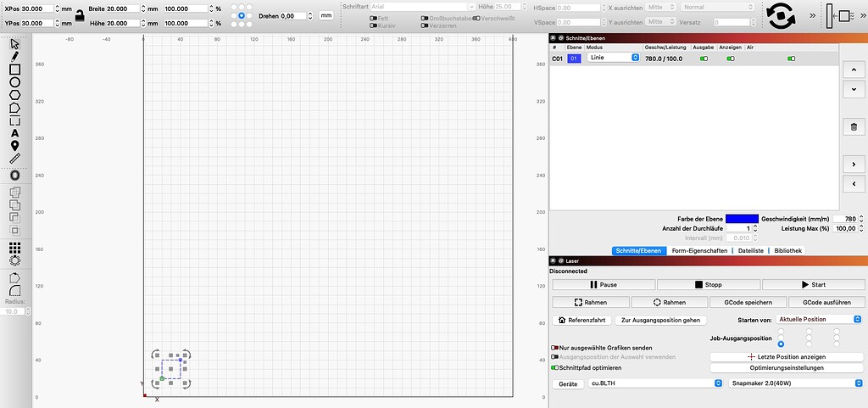Click the blue Farbe der Ebene swatch

pos(742,219)
